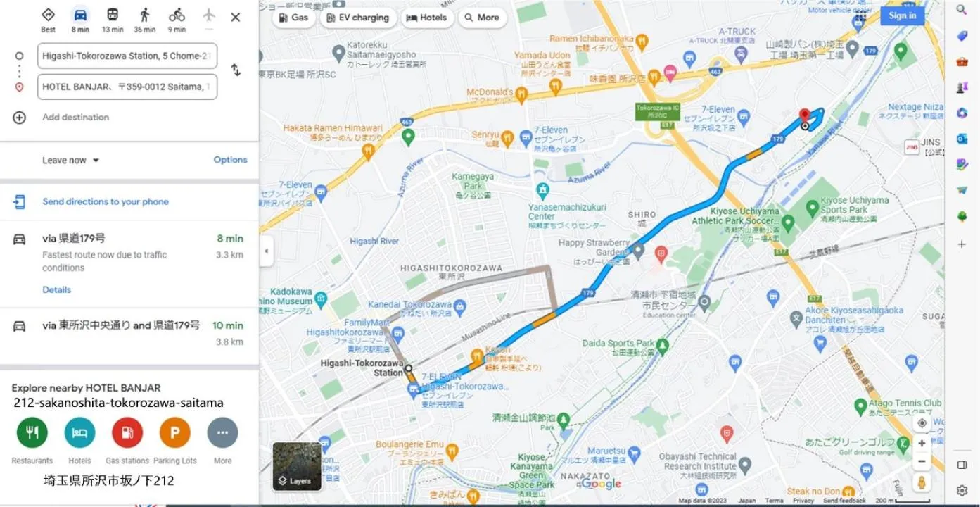Zoom in the map with plus
Viewport: 980px width, 507px height.
pyautogui.click(x=922, y=444)
